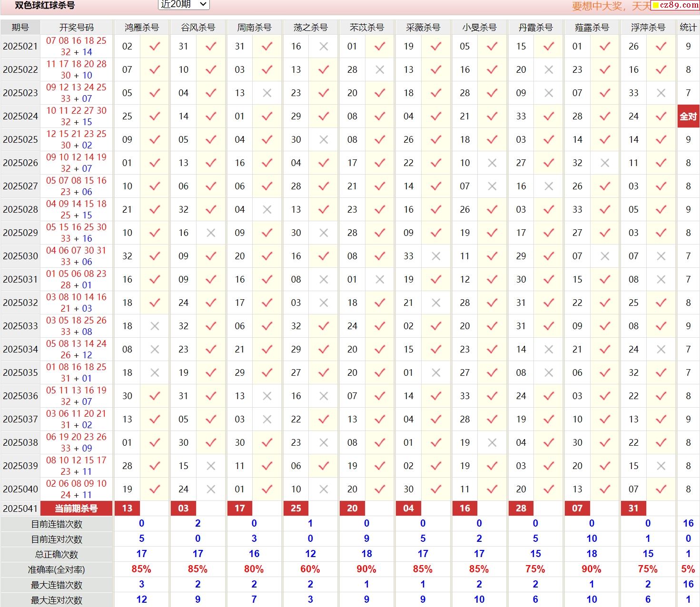Click 葹露 total correct count 18

click(592, 554)
